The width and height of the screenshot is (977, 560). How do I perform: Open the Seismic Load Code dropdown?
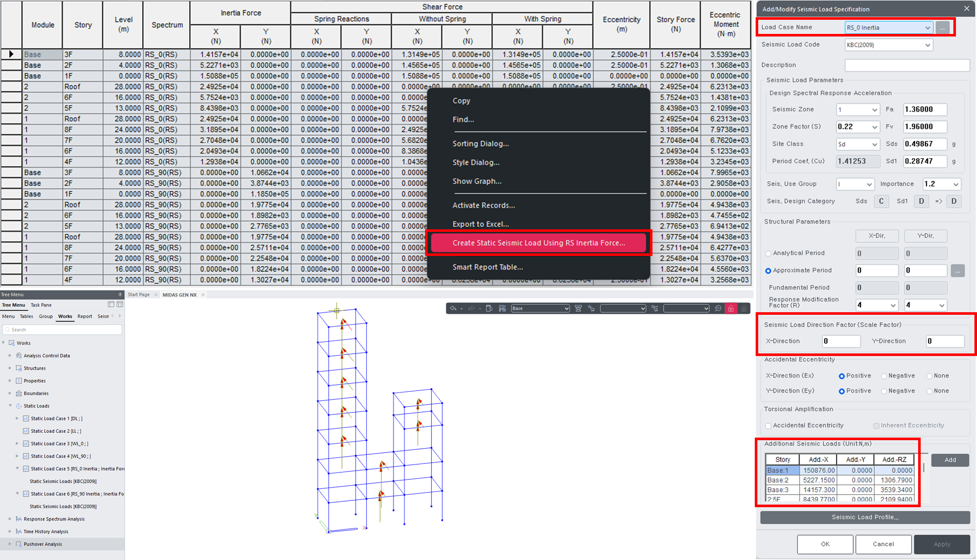click(x=888, y=45)
